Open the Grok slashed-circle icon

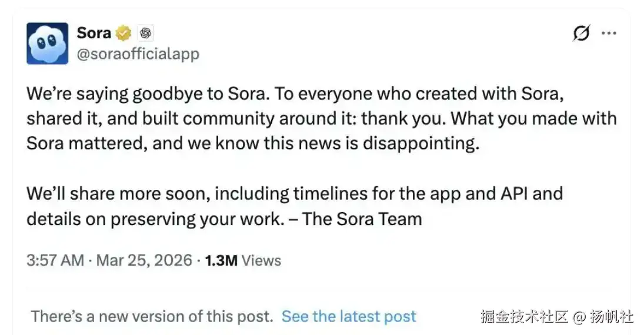580,34
